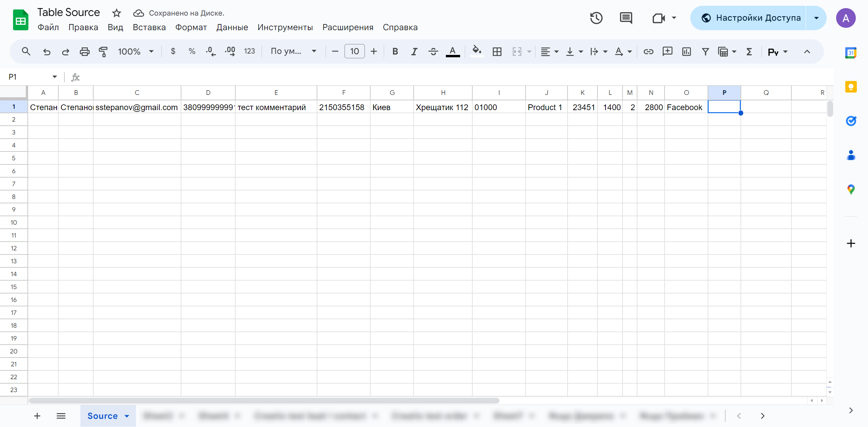Print the spreadsheet
The image size is (868, 427).
[x=84, y=52]
